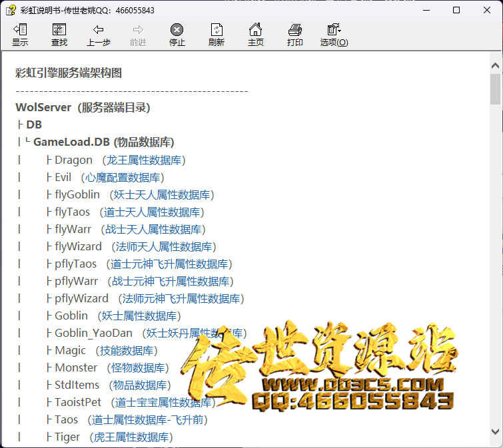Select the Dragon database tree entry
The width and height of the screenshot is (503, 448).
73,160
